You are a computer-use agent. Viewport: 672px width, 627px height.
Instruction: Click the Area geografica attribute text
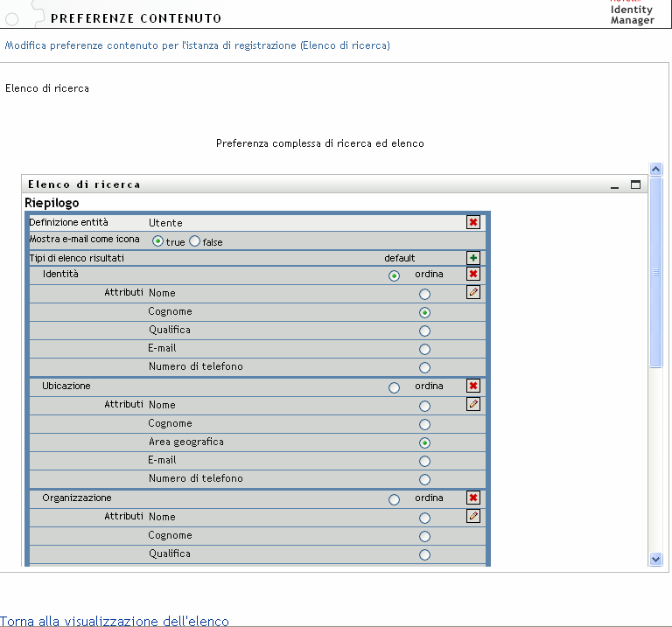(x=186, y=442)
